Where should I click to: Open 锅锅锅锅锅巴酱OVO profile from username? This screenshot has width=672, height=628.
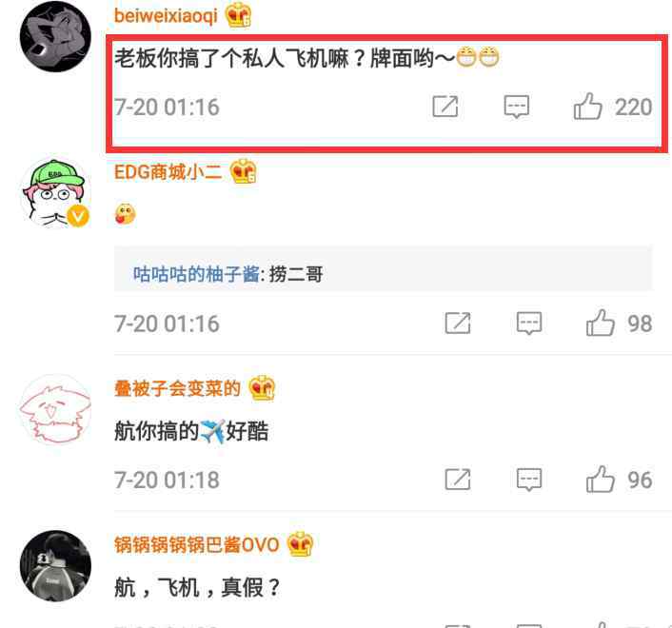197,545
